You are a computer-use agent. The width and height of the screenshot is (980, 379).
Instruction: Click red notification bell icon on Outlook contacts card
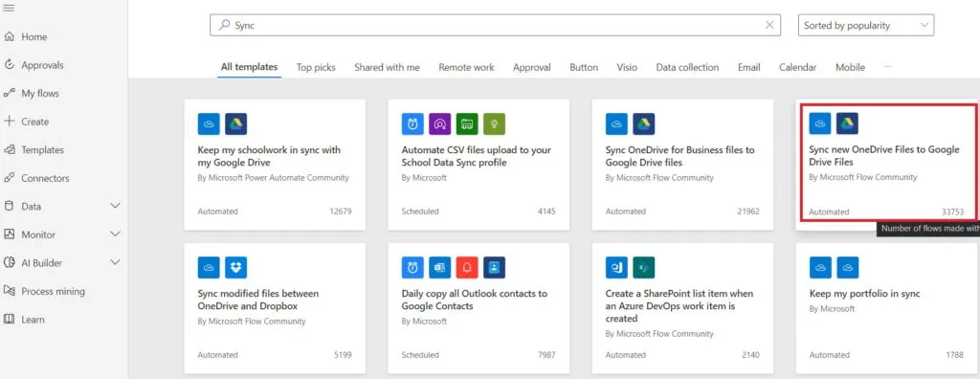(467, 267)
